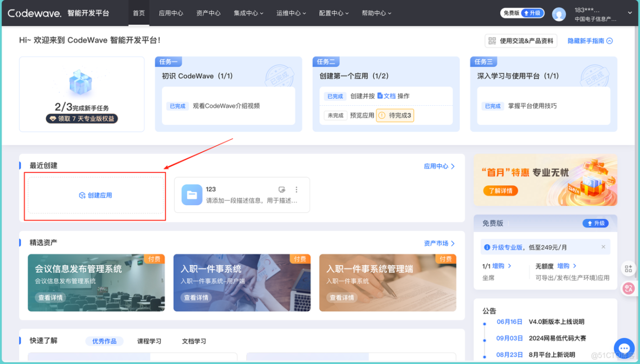Open the app preview icon on card 123
Image resolution: width=640 pixels, height=364 pixels.
[282, 190]
